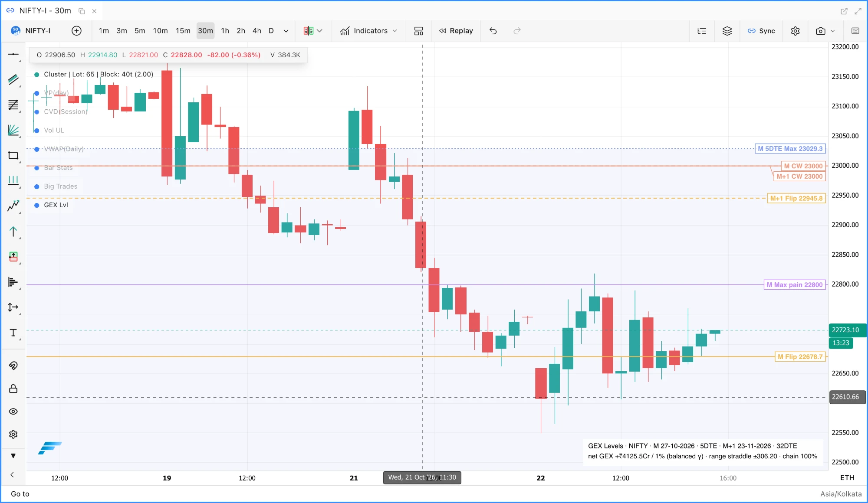Open the NIFTY-I symbol search
This screenshot has height=503, width=868.
pos(31,31)
